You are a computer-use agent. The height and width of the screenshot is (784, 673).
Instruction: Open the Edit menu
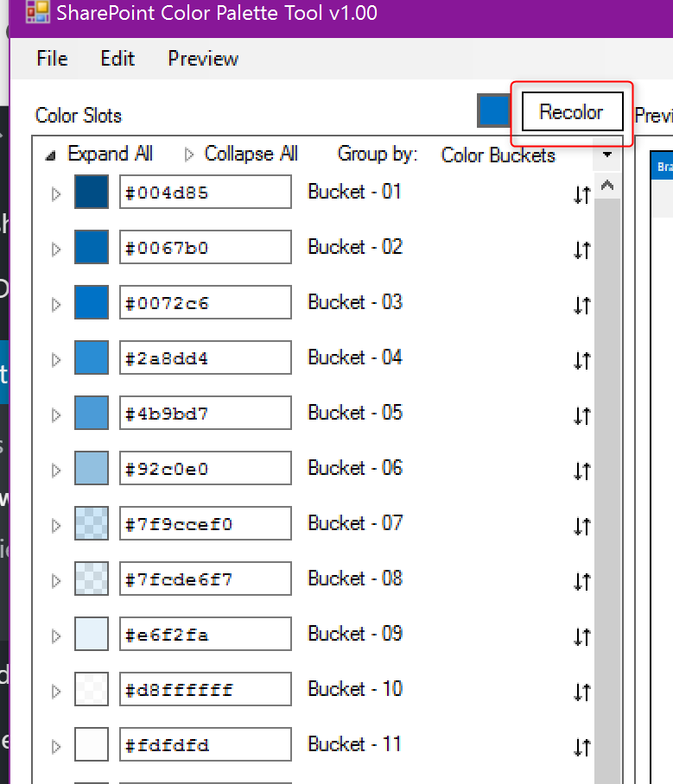tap(117, 59)
